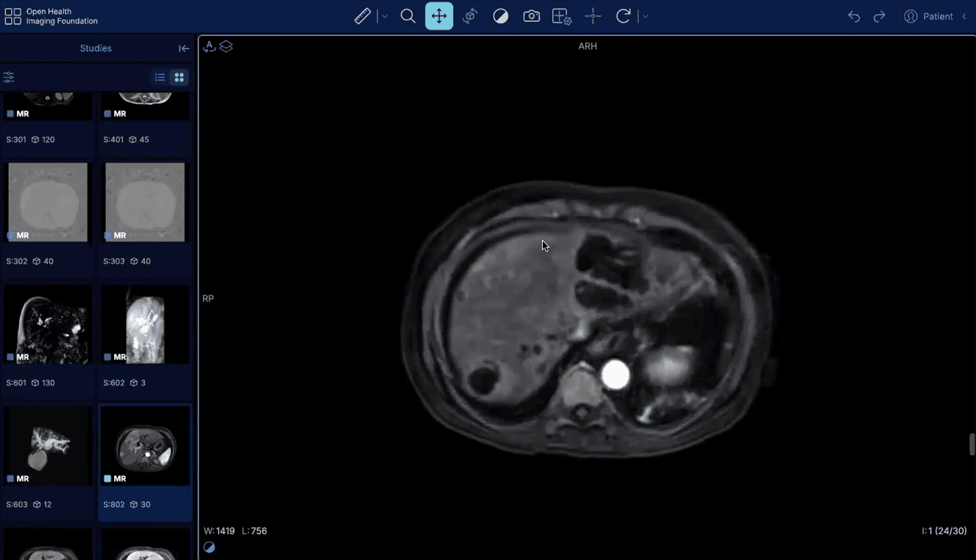Switch studies panel to list view

tap(160, 78)
